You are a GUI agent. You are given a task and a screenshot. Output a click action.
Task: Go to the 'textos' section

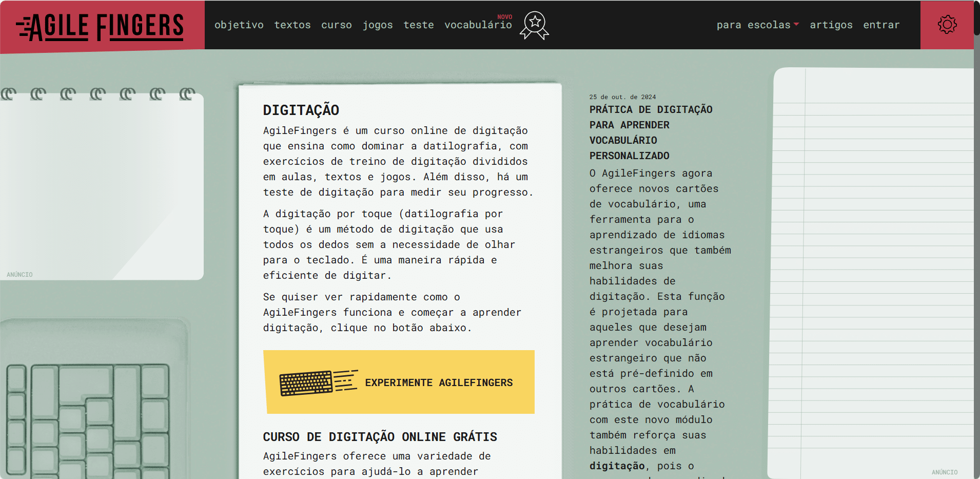pos(292,25)
